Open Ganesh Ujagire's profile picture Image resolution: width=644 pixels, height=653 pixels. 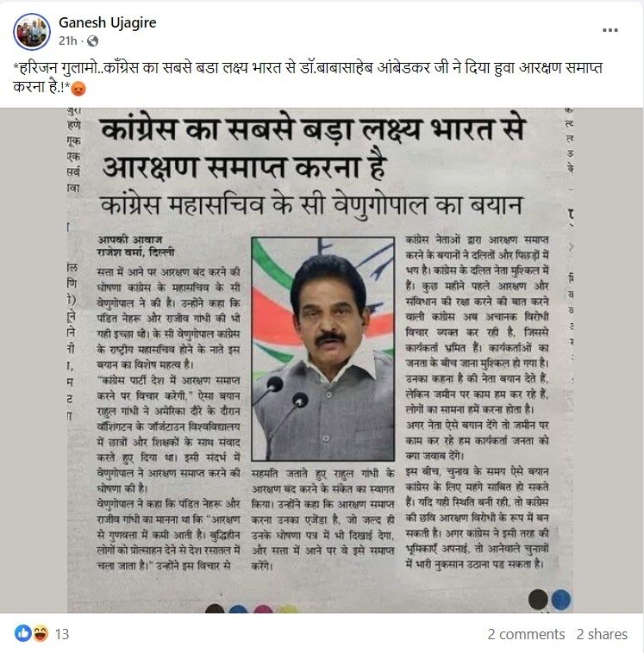(x=32, y=32)
